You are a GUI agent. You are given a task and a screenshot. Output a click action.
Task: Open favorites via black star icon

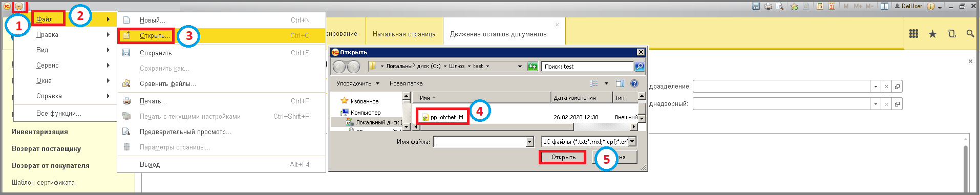(x=932, y=34)
